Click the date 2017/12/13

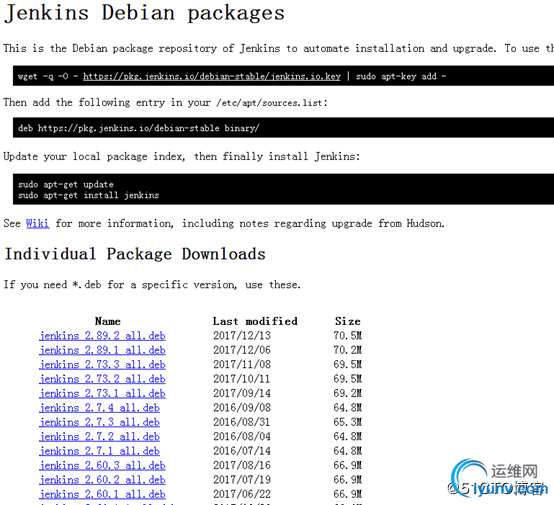[242, 335]
